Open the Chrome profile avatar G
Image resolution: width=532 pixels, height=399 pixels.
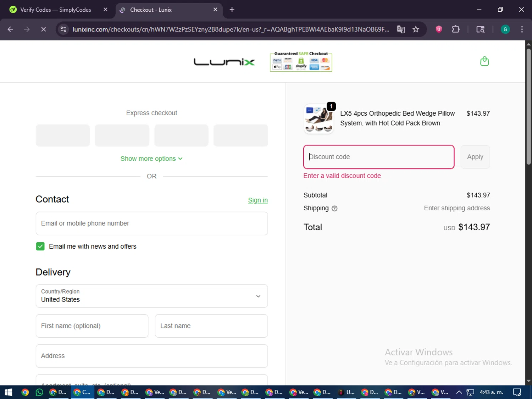505,29
